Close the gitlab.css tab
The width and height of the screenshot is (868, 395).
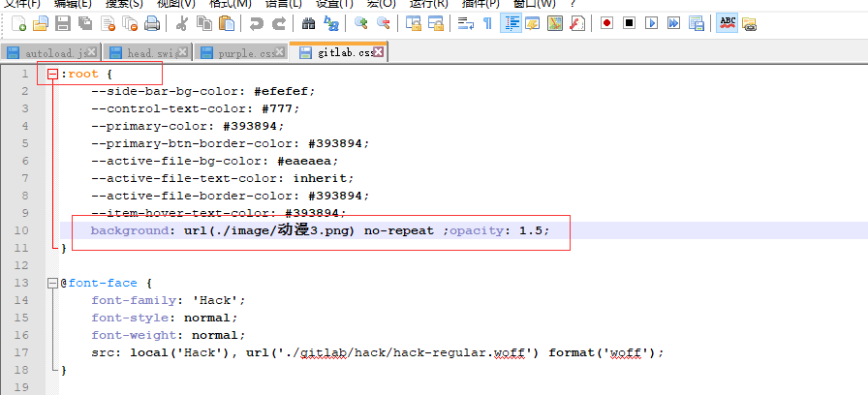[378, 52]
